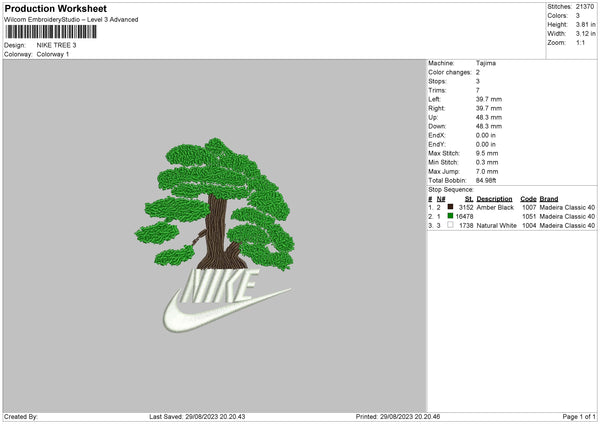Viewport: 600px width, 424px height.
Task: Click the Left value "39.7 mm"
Action: (x=489, y=99)
